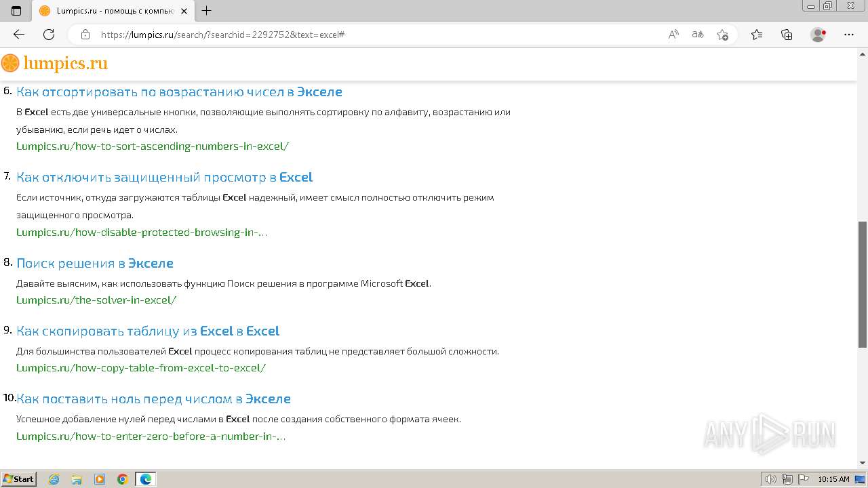Open URL how-disable-protected-browsing-in
This screenshot has width=868, height=488.
tap(142, 232)
